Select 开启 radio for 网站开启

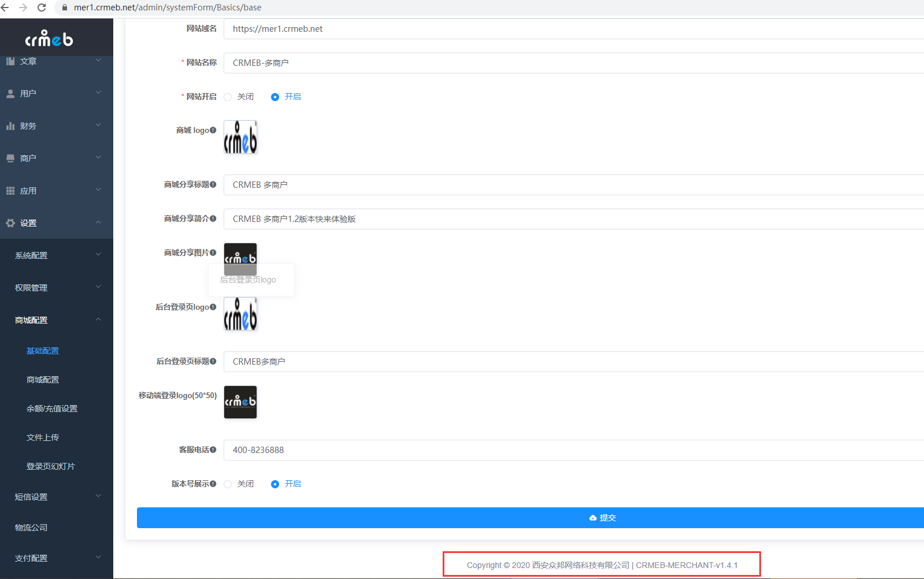[x=275, y=97]
